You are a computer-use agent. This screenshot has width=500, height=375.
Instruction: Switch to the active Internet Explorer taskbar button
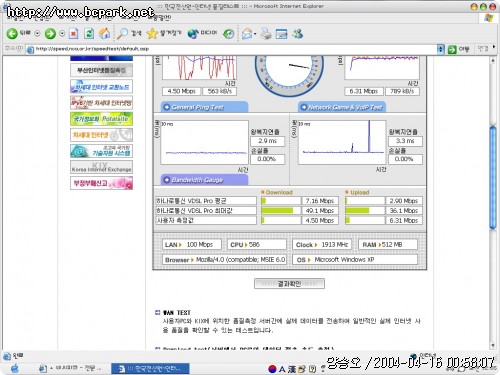click(x=150, y=369)
